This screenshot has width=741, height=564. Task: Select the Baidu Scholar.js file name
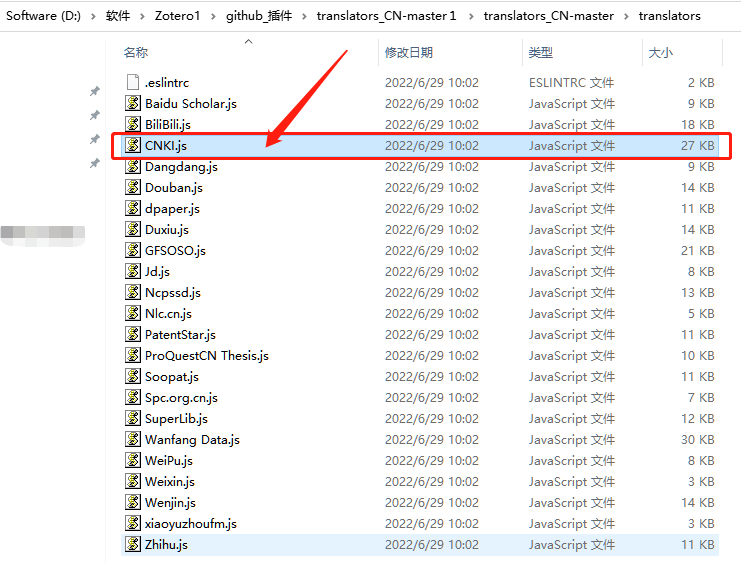(191, 104)
